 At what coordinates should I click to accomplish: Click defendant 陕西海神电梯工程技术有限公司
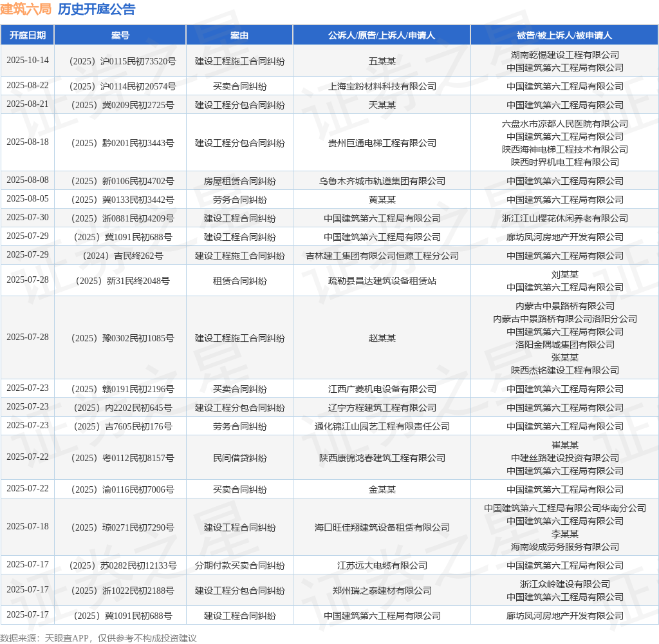pos(565,149)
